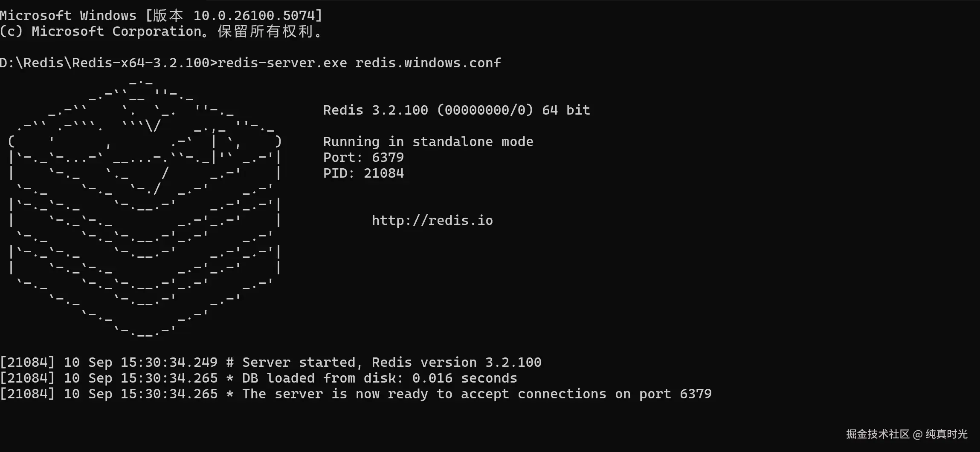
Task: Click the Windows version text line
Action: pyautogui.click(x=161, y=16)
